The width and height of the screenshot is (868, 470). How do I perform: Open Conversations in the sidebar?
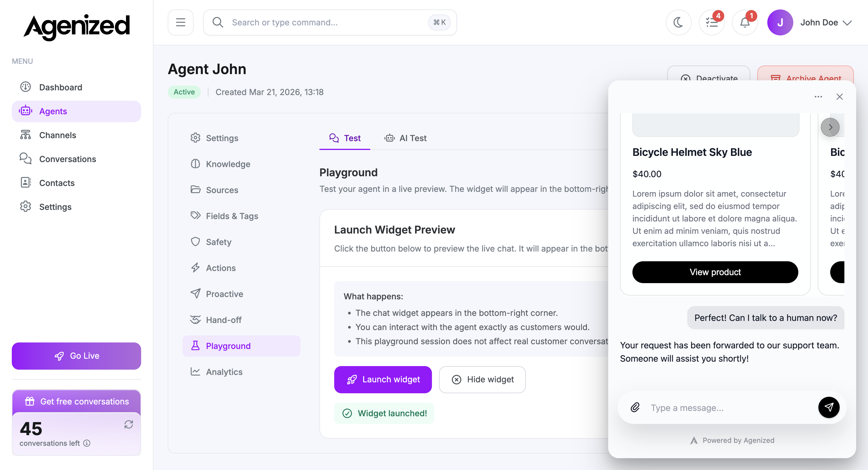point(76,159)
